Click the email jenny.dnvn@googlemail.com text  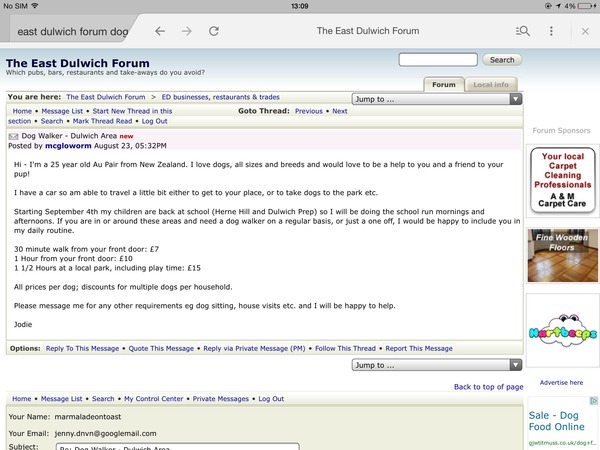(105, 434)
